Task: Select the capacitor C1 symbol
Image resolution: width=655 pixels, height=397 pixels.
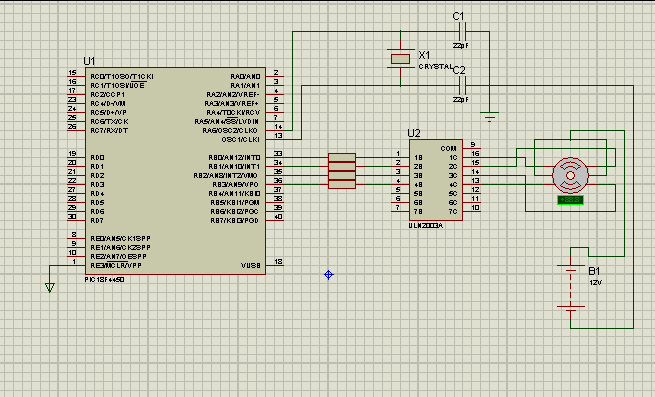Action: [x=462, y=31]
